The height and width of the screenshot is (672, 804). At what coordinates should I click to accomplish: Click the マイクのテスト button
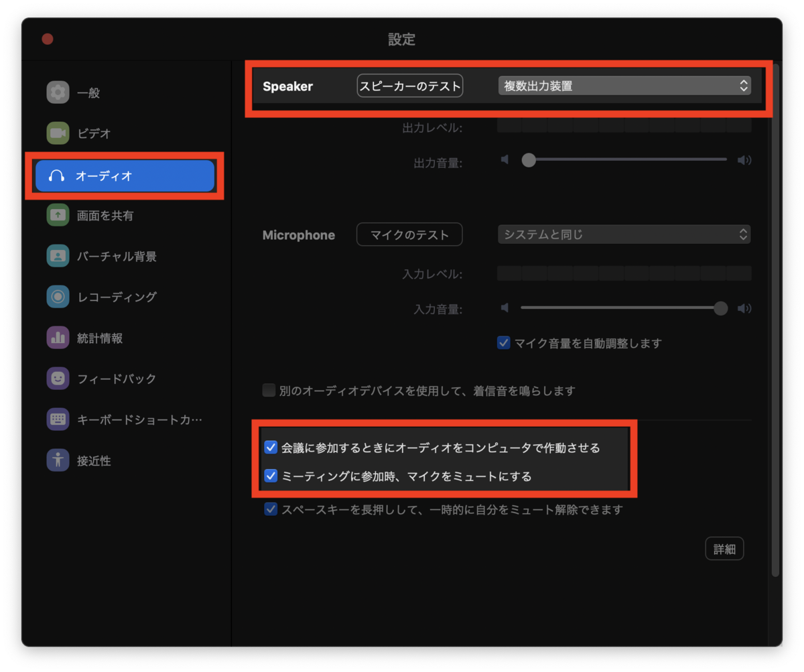[409, 234]
